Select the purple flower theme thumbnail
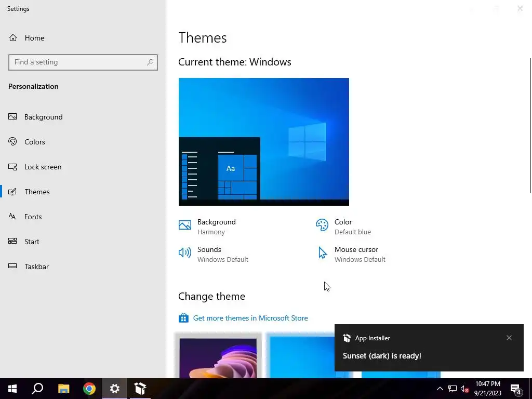 coord(218,358)
